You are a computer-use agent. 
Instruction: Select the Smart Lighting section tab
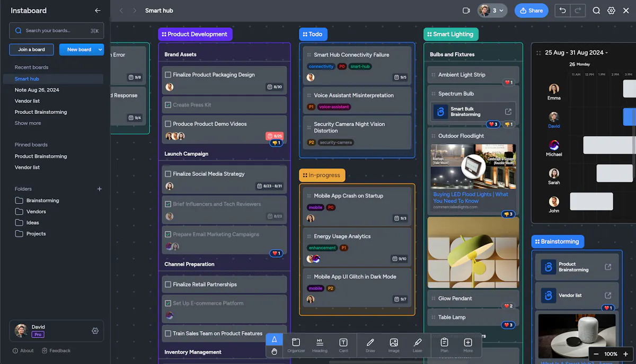click(451, 34)
